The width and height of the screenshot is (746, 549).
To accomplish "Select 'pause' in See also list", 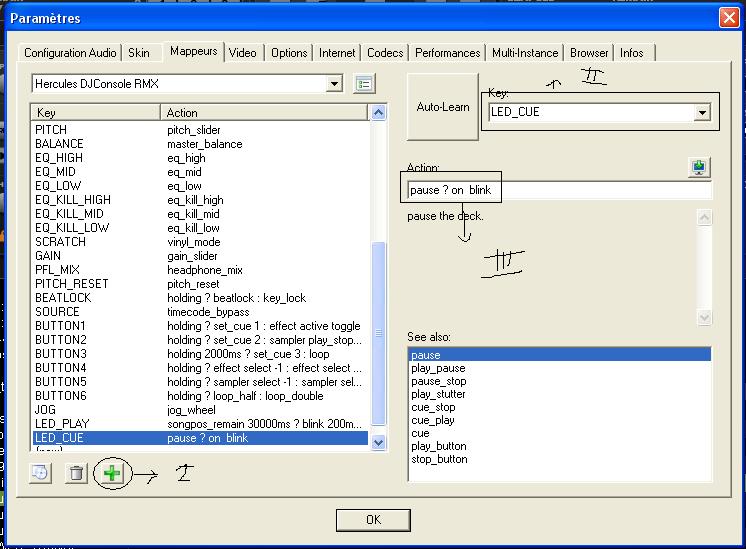I will (560, 355).
